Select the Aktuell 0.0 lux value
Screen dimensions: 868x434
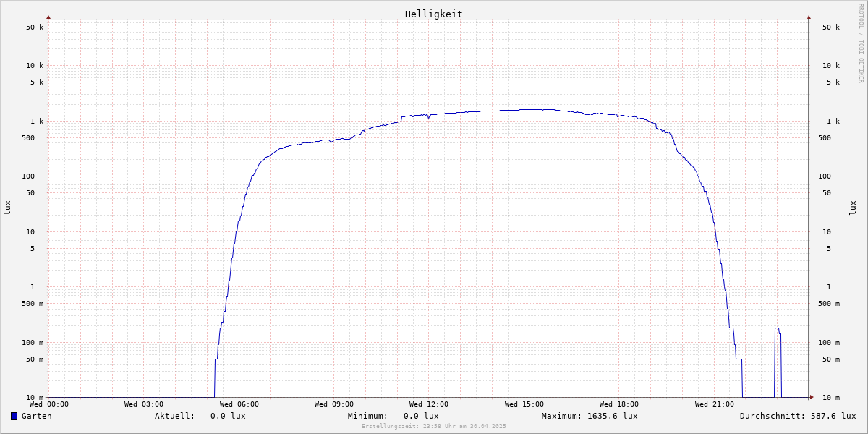click(x=228, y=416)
